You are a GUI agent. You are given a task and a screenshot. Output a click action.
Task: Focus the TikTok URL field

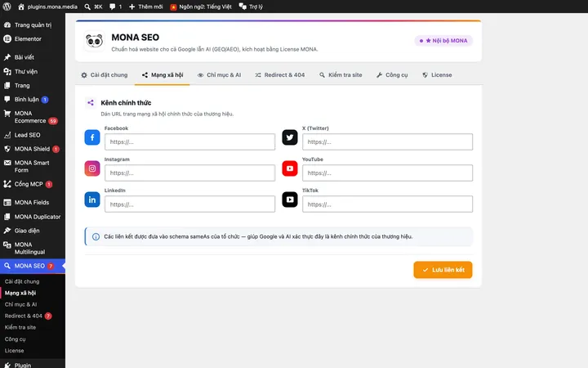[x=387, y=204]
